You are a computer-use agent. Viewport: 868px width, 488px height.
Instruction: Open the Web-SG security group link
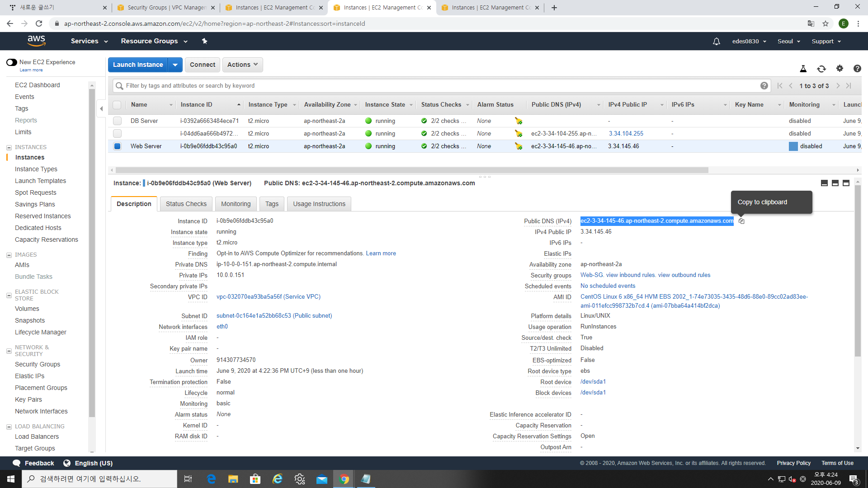click(x=592, y=275)
